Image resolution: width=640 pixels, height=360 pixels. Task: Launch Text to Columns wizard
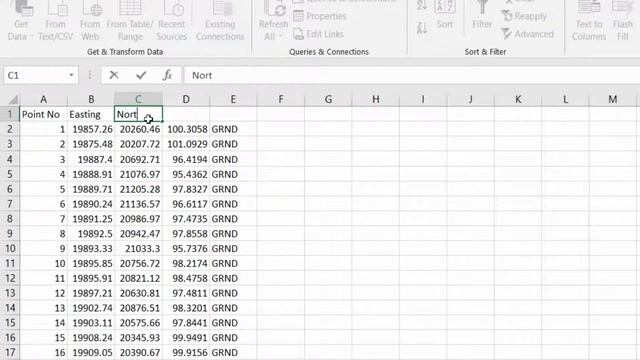tap(589, 21)
